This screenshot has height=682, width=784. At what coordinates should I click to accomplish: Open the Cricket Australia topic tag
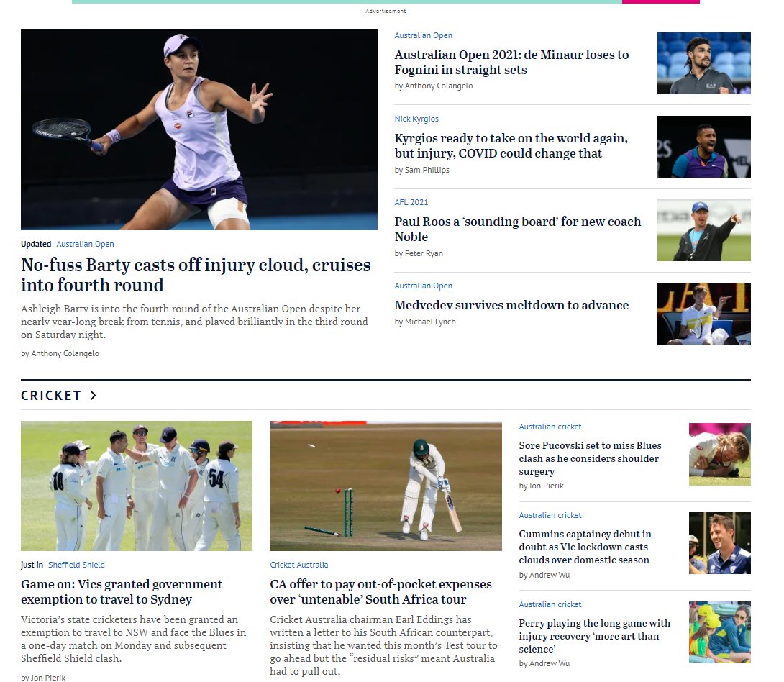coord(299,565)
